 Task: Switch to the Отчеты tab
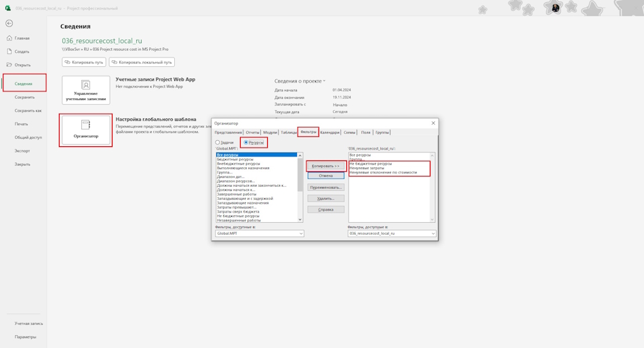(x=252, y=132)
